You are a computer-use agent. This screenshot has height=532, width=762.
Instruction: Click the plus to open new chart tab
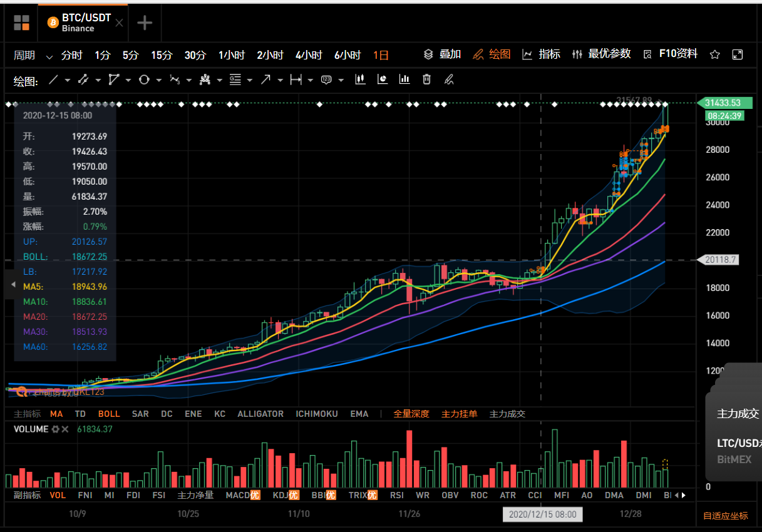tap(145, 23)
